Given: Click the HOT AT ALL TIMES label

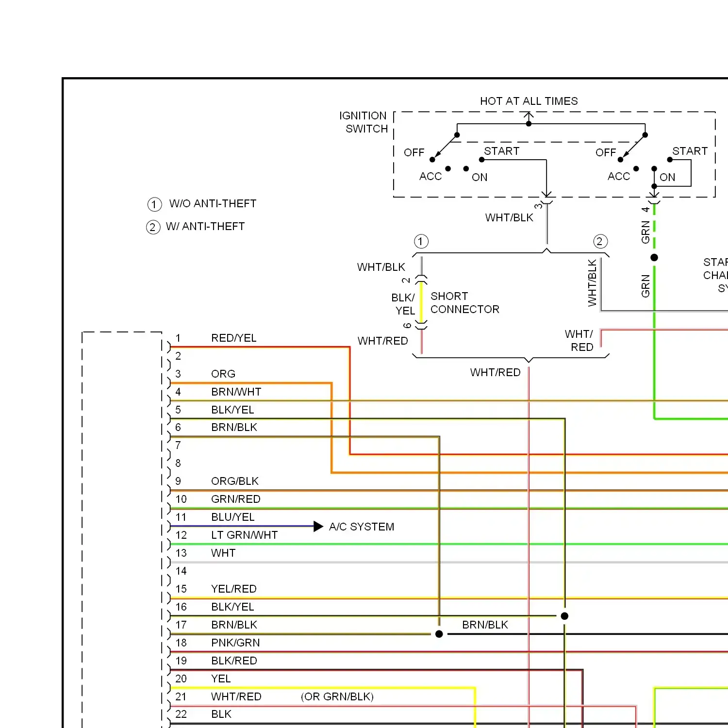Looking at the screenshot, I should click(x=529, y=101).
